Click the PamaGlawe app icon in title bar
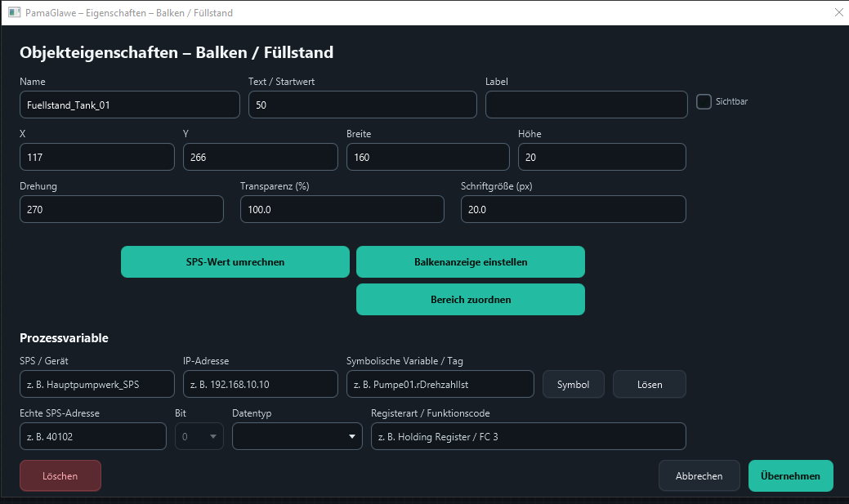 (14, 12)
